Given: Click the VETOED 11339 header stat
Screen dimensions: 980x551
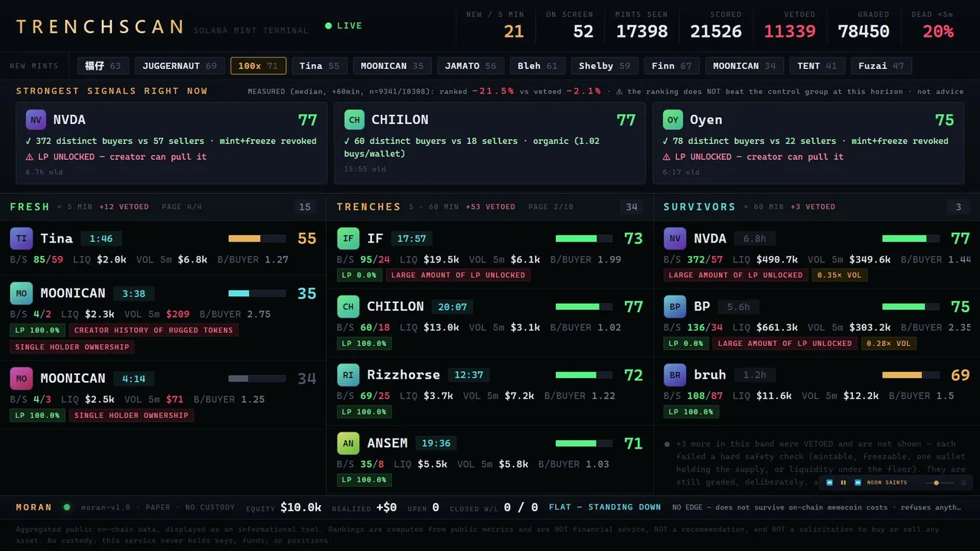Looking at the screenshot, I should click(x=789, y=25).
